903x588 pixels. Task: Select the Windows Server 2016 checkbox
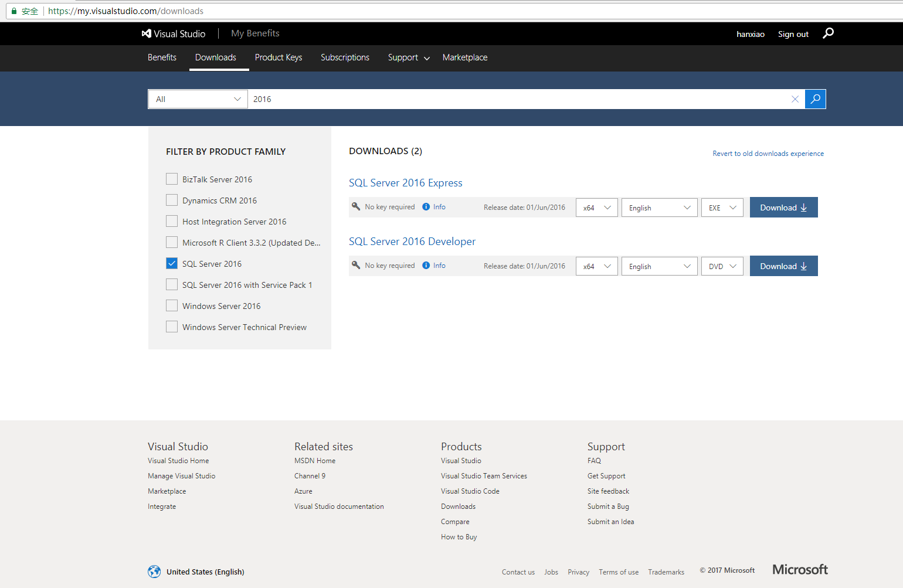[172, 305]
